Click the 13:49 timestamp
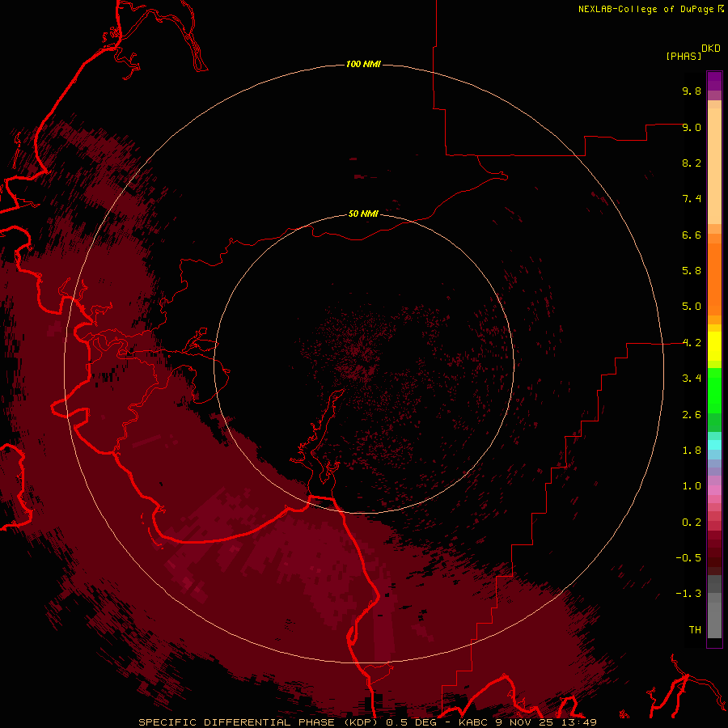728x728 pixels. [578, 722]
